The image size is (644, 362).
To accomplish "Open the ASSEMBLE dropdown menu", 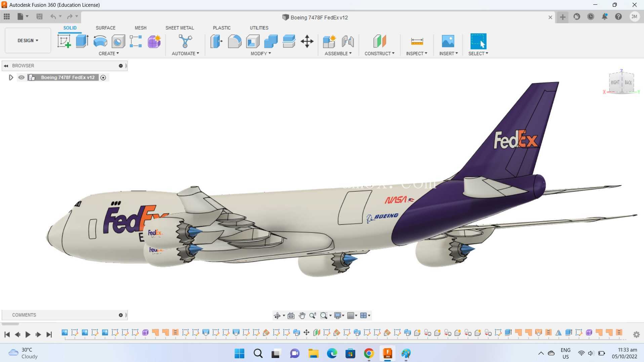I will pos(338,53).
